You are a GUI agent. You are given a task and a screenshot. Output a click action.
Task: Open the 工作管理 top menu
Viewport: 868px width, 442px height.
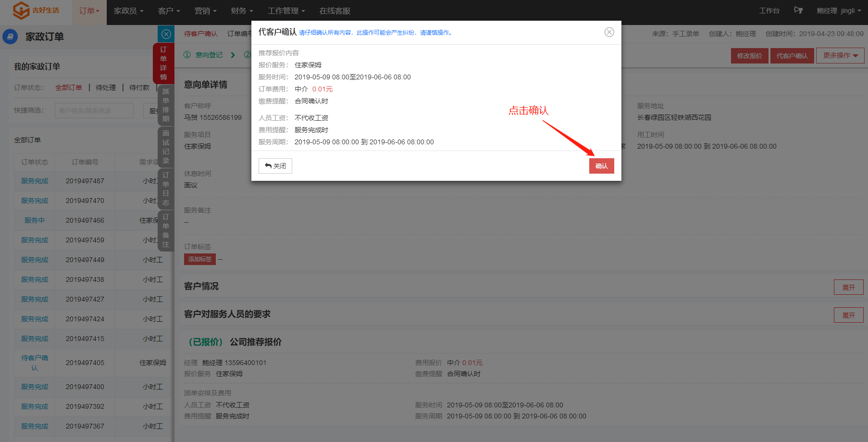(286, 11)
